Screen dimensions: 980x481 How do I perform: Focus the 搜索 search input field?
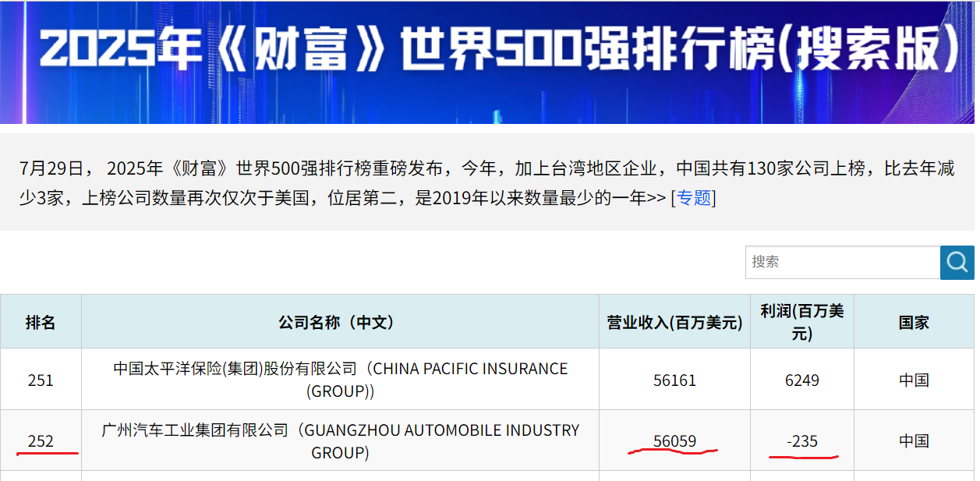[x=843, y=262]
